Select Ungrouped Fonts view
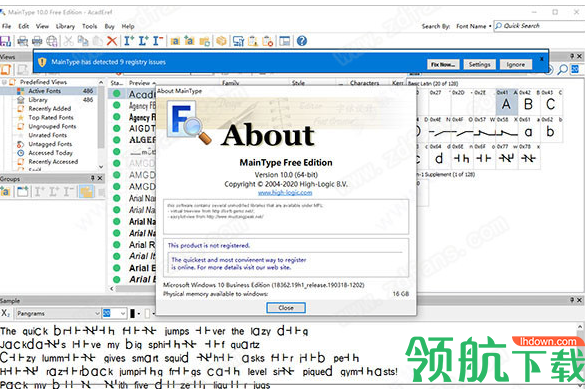Image resolution: width=585 pixels, height=389 pixels. tap(52, 126)
